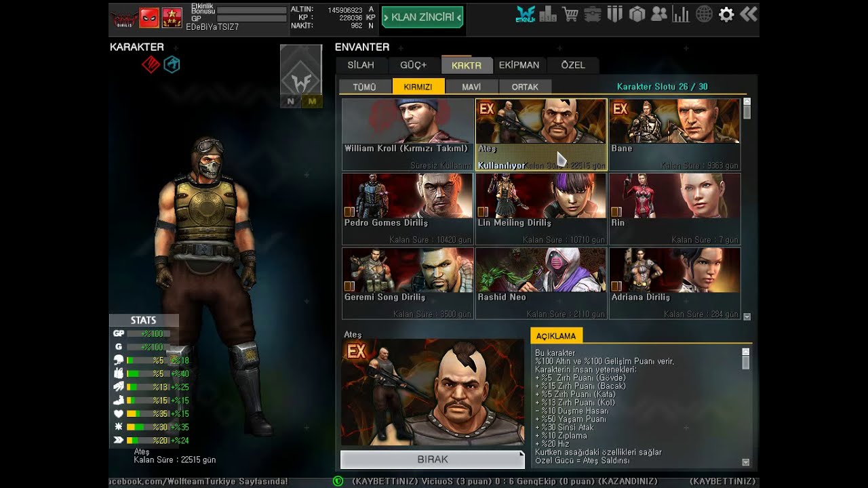Select Rashid Neo character card

point(541,283)
